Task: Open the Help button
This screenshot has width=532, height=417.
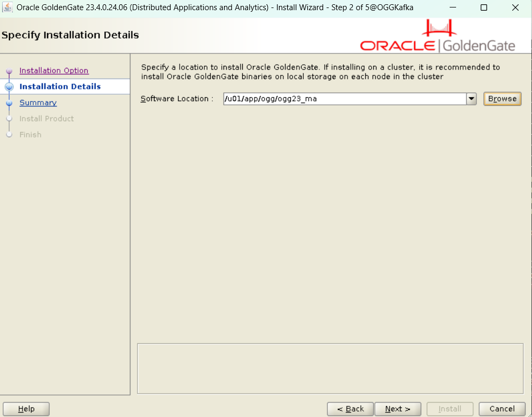Action: click(x=26, y=409)
